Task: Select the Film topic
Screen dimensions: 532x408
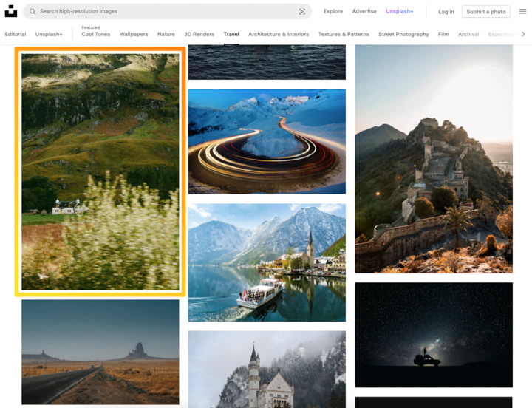Action: 443,34
